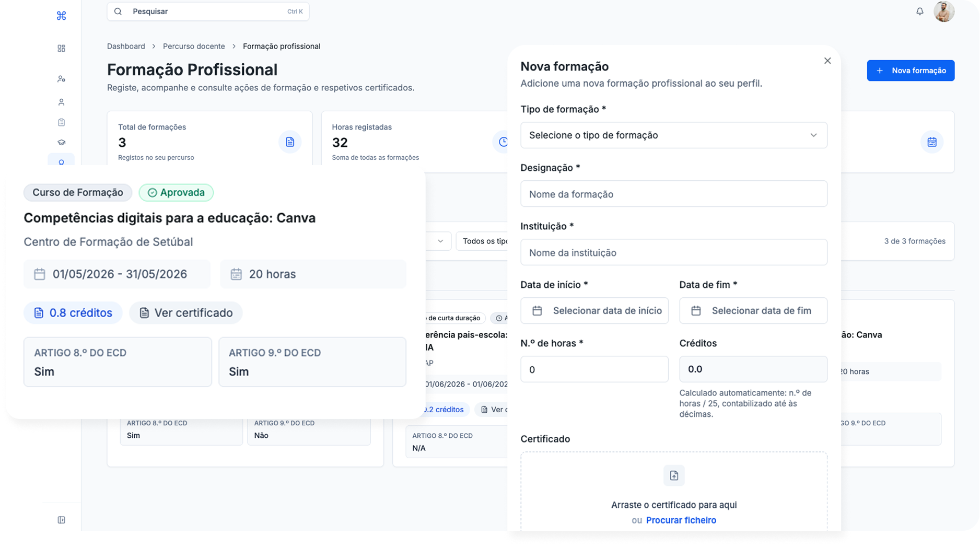
Task: Open Ver certificado for Canva course
Action: tap(185, 313)
